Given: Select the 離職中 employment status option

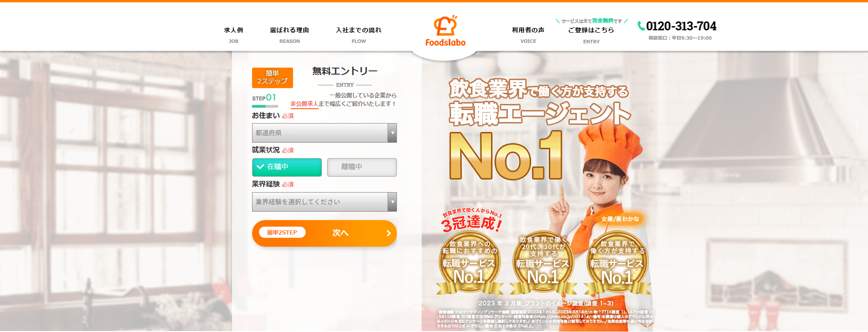Looking at the screenshot, I should 362,167.
